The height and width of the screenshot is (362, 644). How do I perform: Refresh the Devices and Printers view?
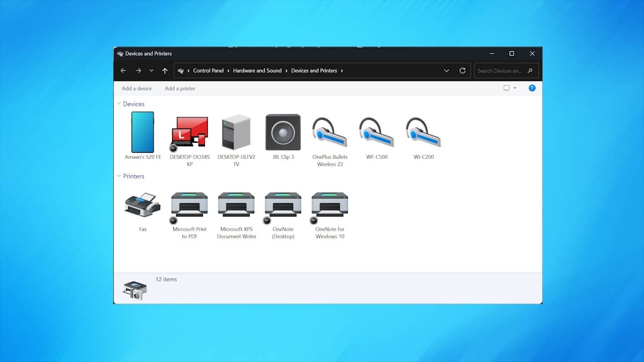click(463, 71)
